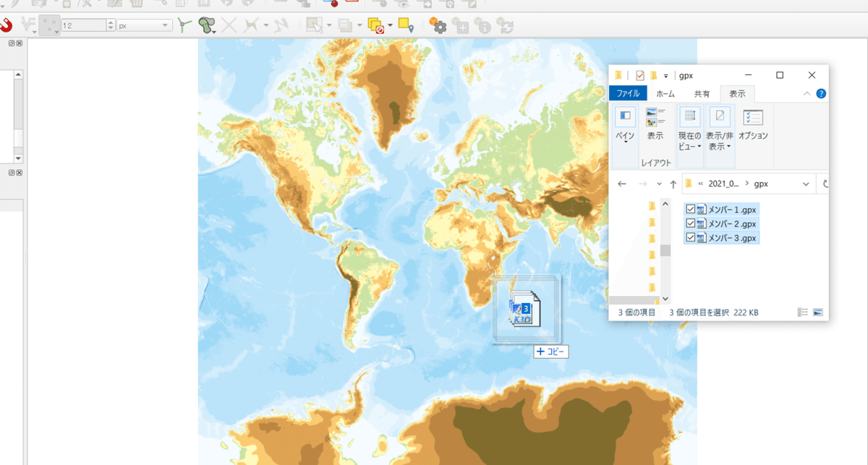Refresh the gpx folder view
The width and height of the screenshot is (868, 465).
825,184
